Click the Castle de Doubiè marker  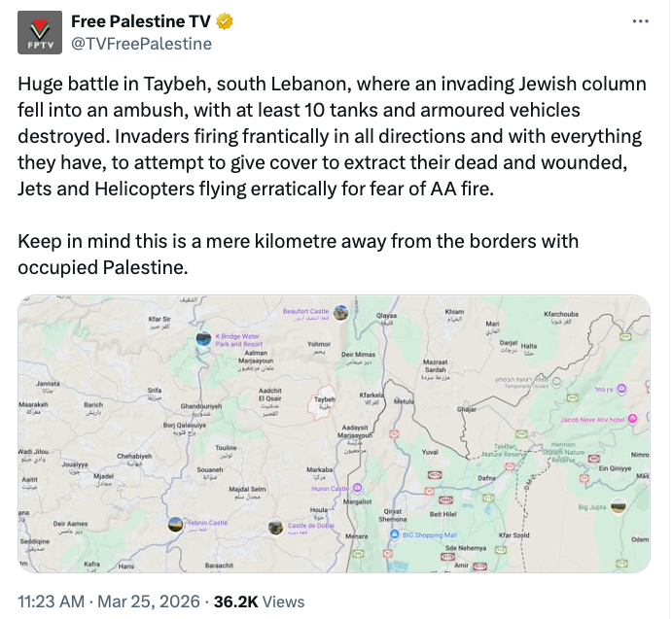tap(276, 527)
